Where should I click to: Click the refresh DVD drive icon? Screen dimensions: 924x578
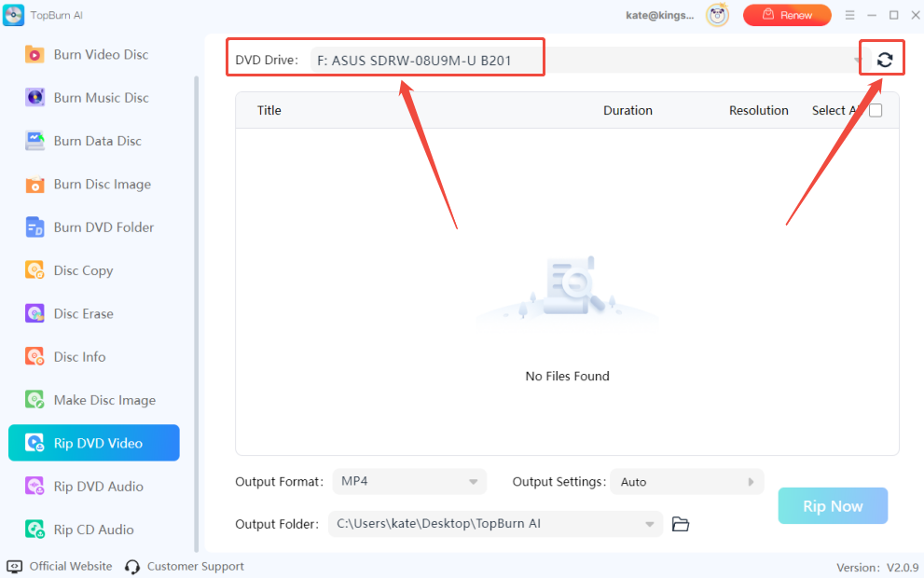coord(884,61)
